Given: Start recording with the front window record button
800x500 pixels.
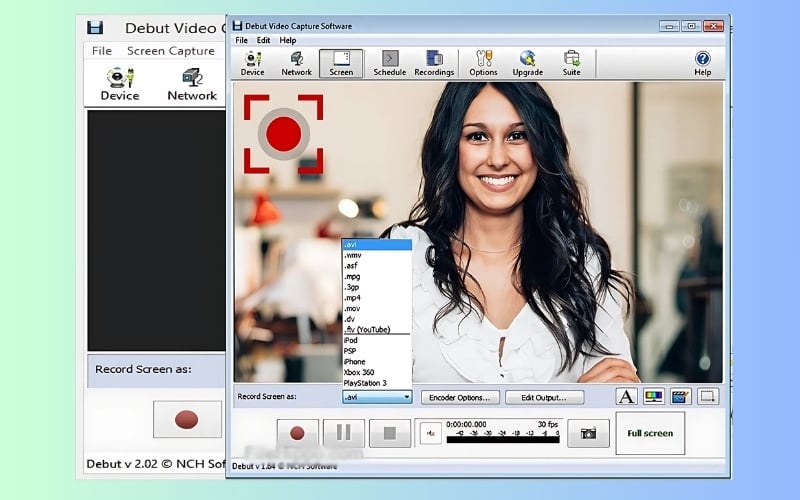Looking at the screenshot, I should click(297, 433).
